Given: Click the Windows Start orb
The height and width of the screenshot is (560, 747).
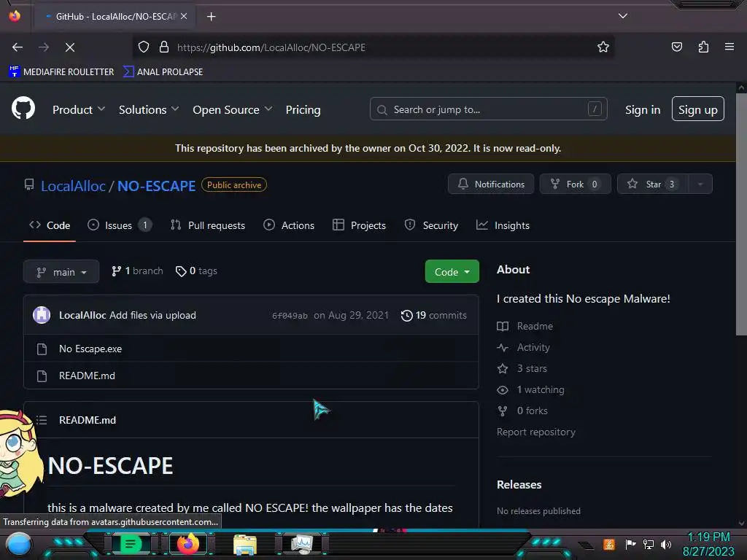Looking at the screenshot, I should pyautogui.click(x=20, y=545).
